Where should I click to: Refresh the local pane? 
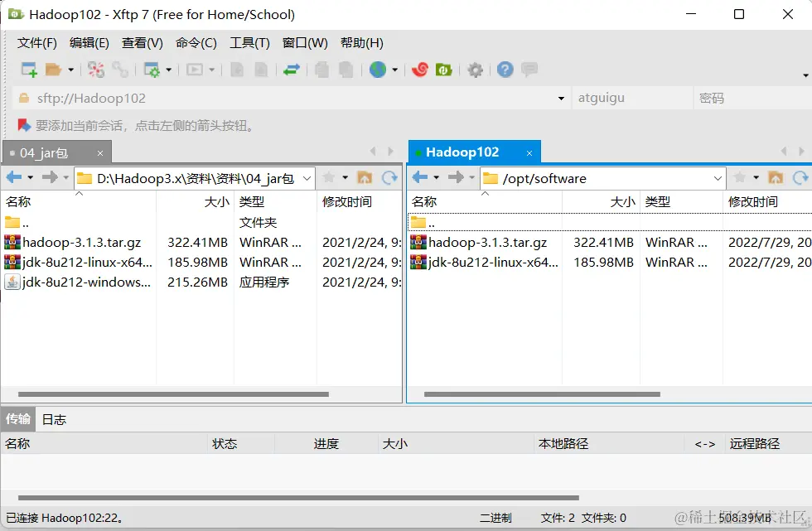389,177
